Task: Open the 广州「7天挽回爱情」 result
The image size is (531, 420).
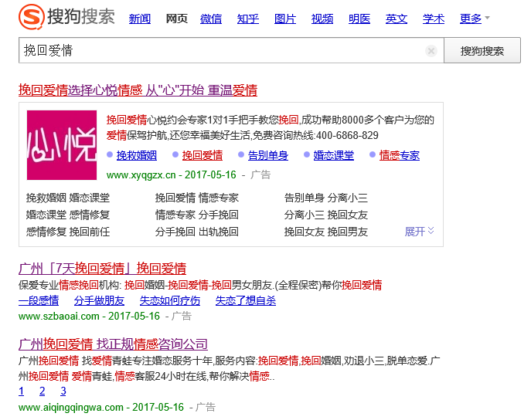Action: pos(102,269)
